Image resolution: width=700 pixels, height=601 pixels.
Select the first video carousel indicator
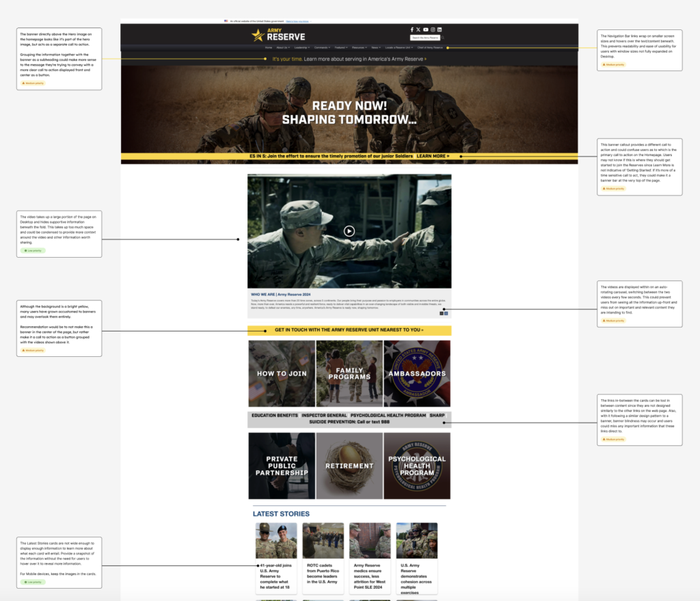point(442,313)
